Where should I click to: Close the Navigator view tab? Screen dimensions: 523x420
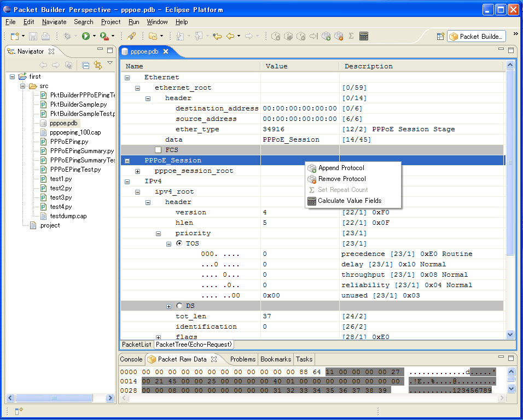(x=51, y=51)
